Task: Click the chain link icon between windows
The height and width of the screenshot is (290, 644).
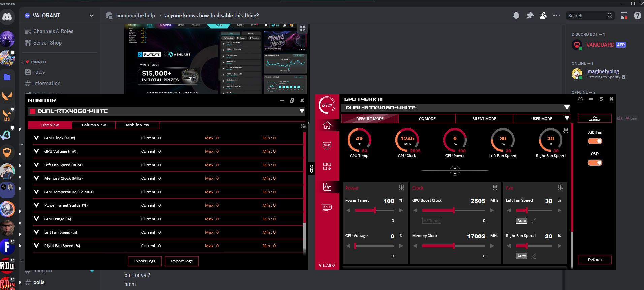Action: point(312,169)
